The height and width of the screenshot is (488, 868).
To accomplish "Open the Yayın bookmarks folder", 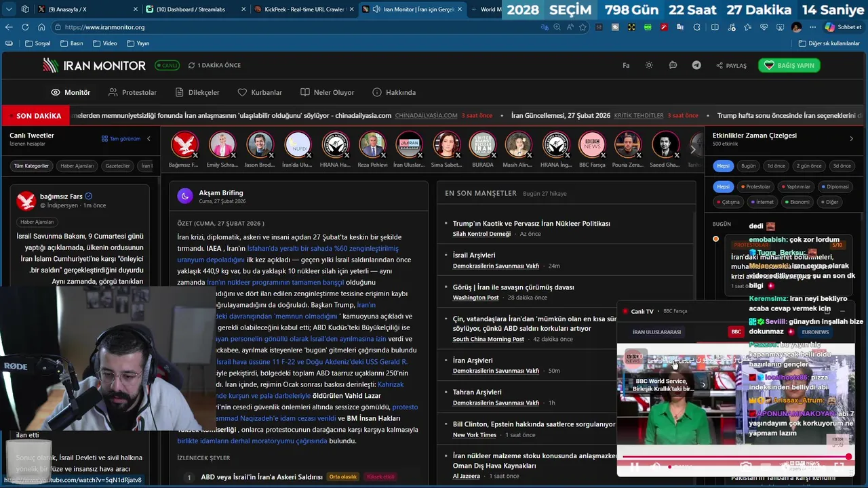I will click(x=138, y=43).
